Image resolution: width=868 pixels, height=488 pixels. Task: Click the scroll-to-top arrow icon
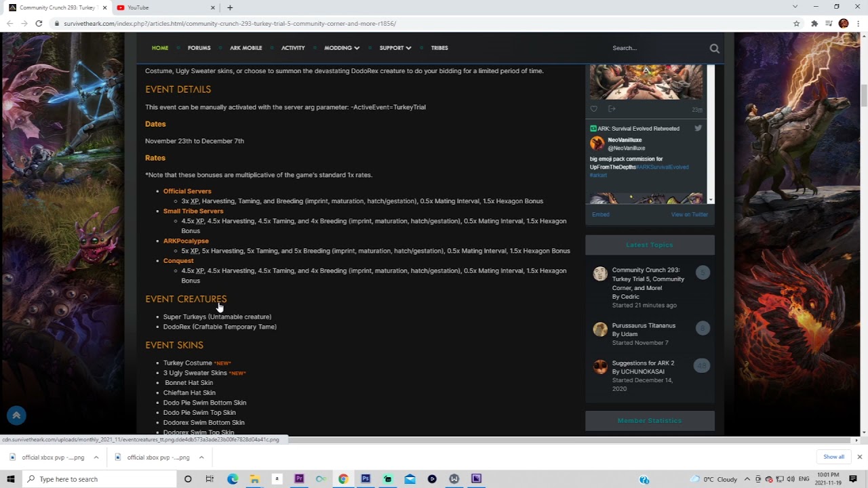point(16,415)
